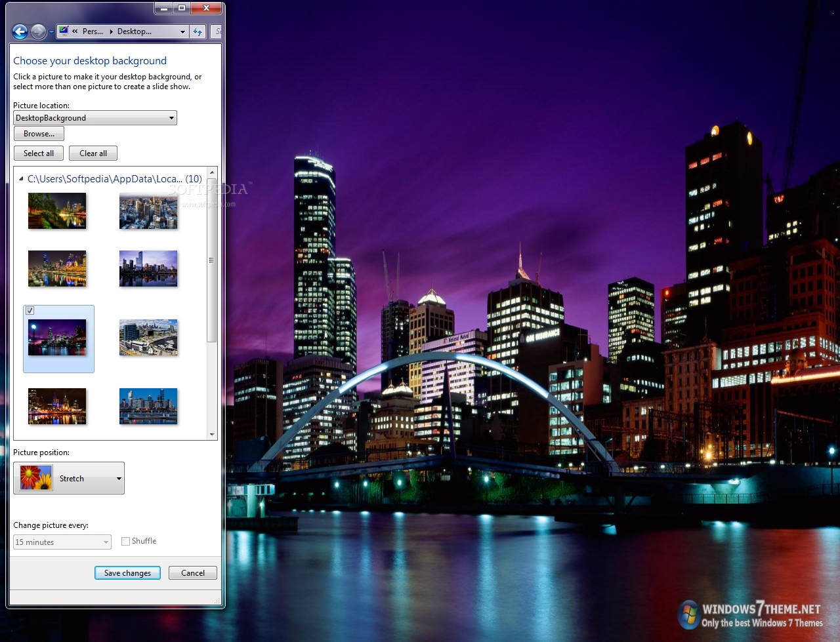Go back with the blue Back arrow

(x=20, y=31)
